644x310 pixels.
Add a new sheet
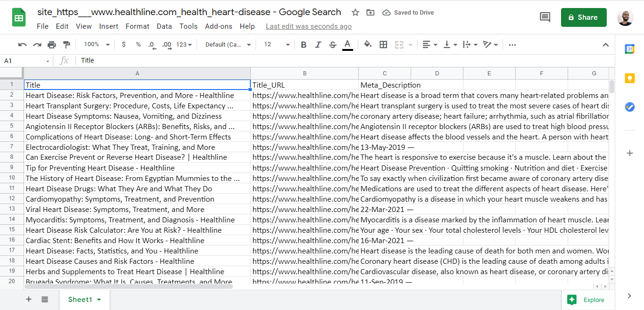pyautogui.click(x=29, y=299)
